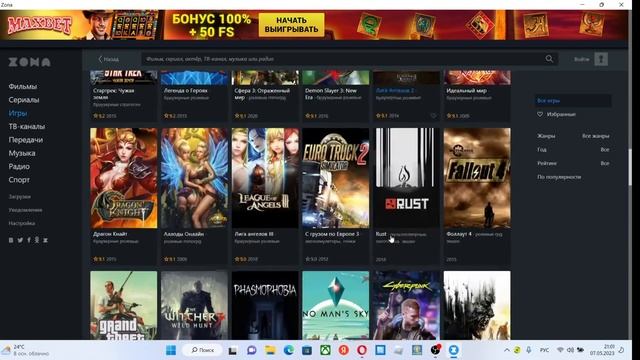Open the Избранные favorites list

(x=557, y=115)
